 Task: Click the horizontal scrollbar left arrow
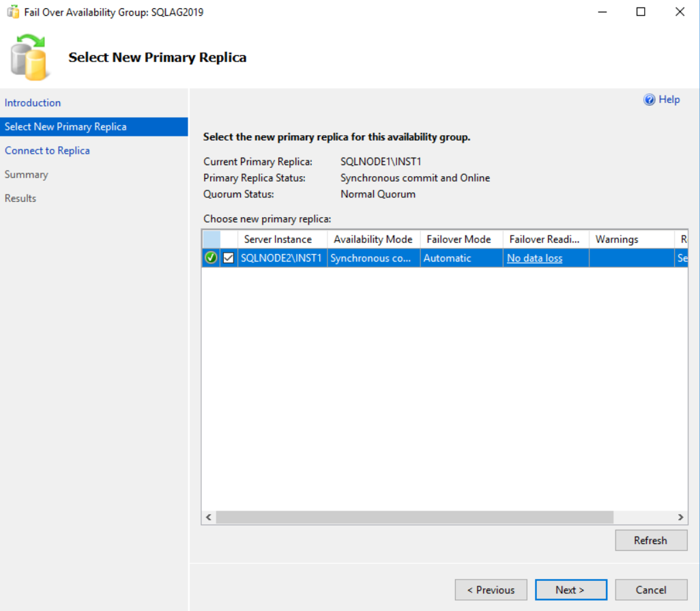pyautogui.click(x=208, y=517)
